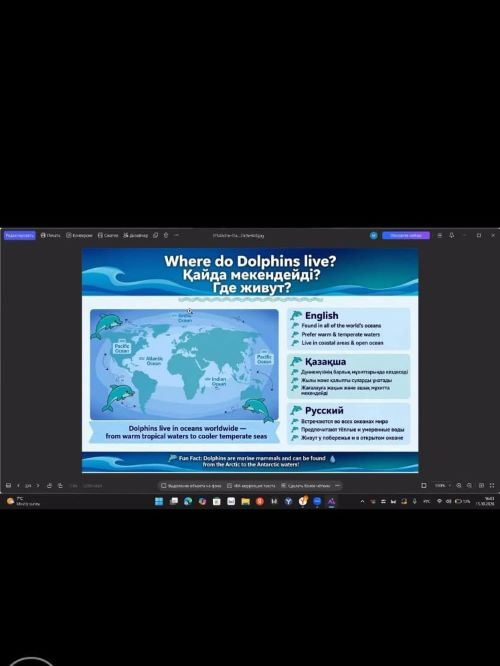Click the red round app icon on the taskbar
Viewport: 500px width, 666px height.
click(x=260, y=502)
